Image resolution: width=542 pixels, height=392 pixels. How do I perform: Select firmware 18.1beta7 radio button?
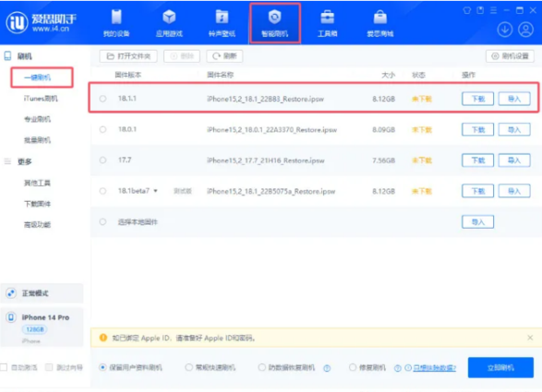[x=102, y=191]
